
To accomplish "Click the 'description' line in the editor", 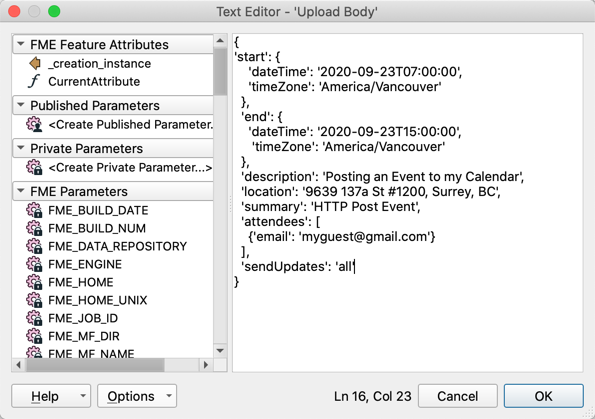I will 382,176.
